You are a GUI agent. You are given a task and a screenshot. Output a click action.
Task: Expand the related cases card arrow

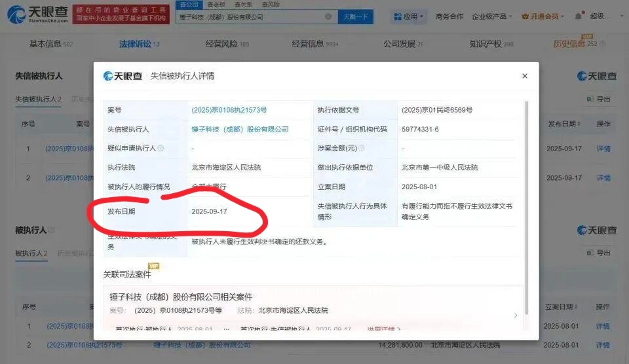coord(516,316)
